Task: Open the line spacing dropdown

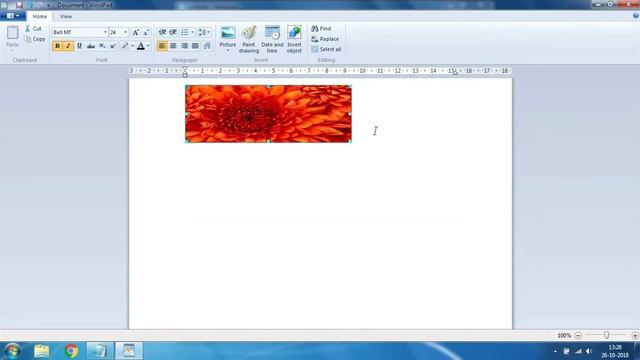Action: coord(204,32)
